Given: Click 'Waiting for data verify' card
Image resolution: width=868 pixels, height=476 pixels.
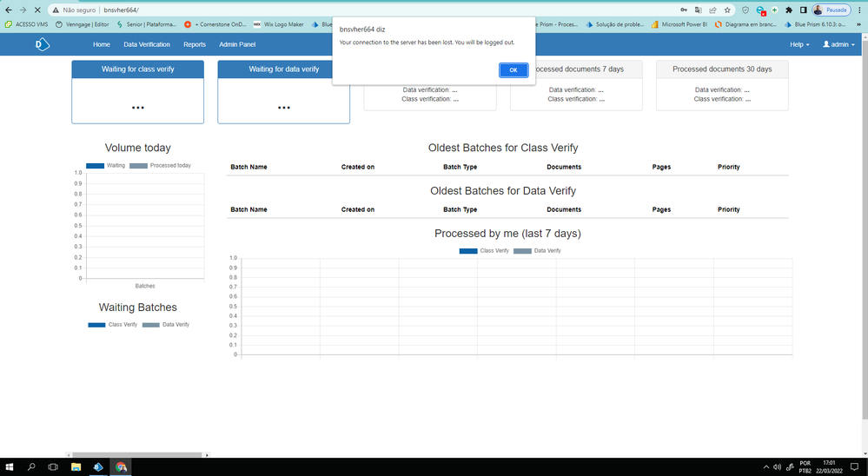Looking at the screenshot, I should (283, 92).
